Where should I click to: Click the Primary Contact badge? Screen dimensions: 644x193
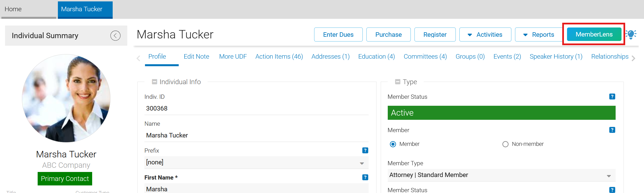[65, 179]
